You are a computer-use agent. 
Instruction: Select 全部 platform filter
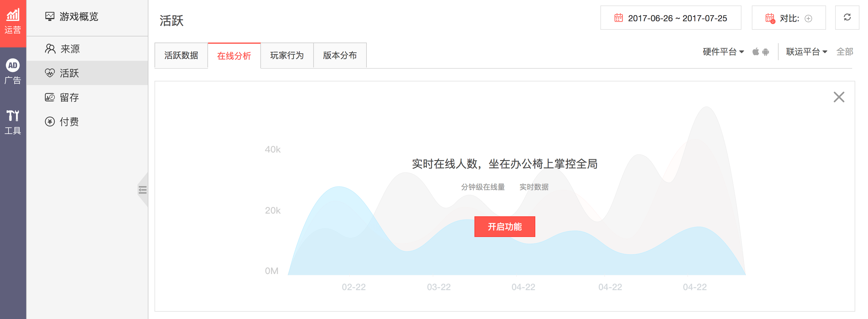click(x=844, y=52)
